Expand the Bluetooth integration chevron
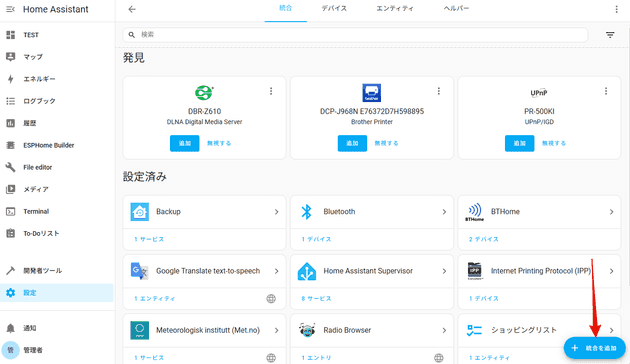630x364 pixels. (x=444, y=212)
